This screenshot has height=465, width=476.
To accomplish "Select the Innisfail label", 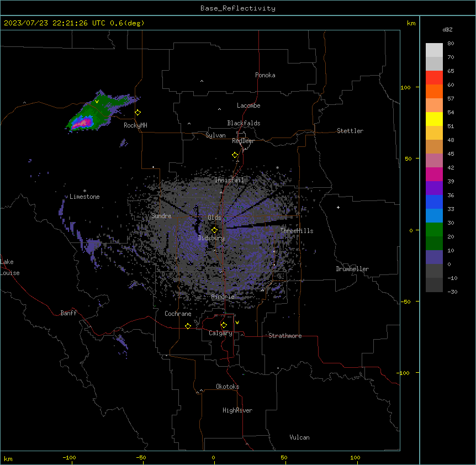I will tap(229, 180).
